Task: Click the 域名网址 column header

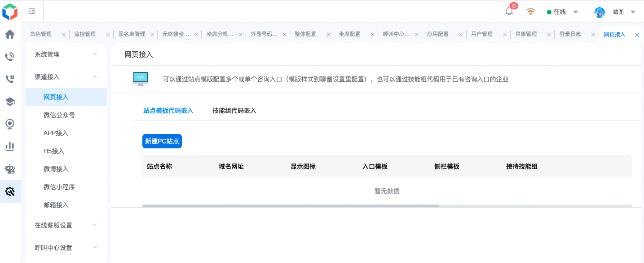Action: 231,166
